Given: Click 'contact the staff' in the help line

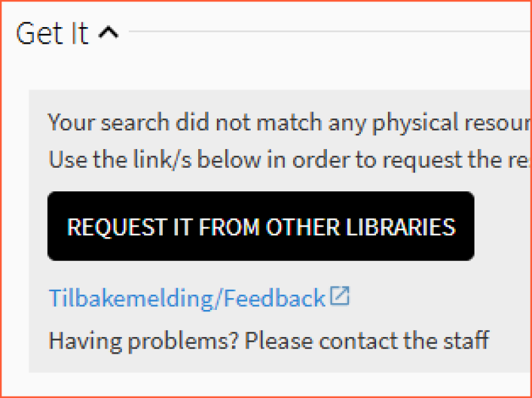Looking at the screenshot, I should coord(404,340).
